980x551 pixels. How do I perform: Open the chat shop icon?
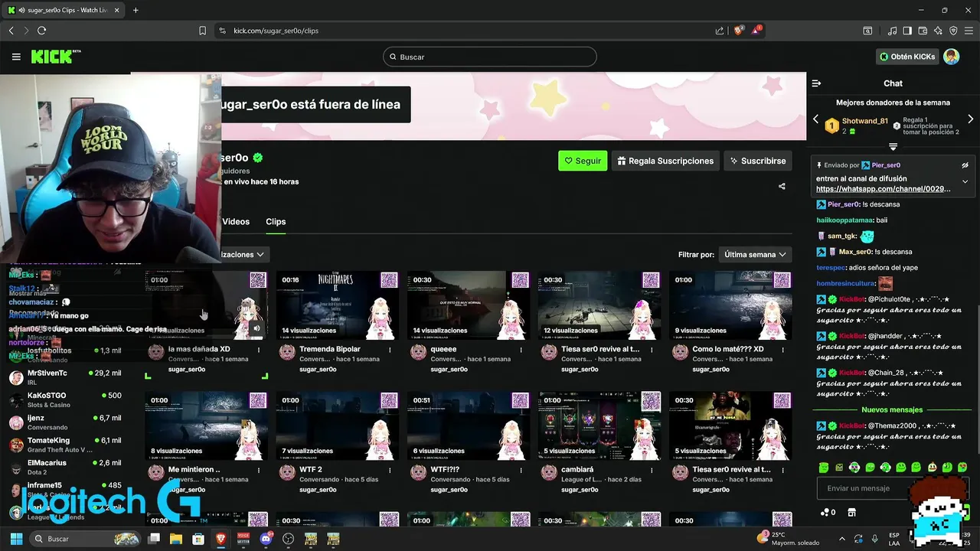tap(851, 512)
